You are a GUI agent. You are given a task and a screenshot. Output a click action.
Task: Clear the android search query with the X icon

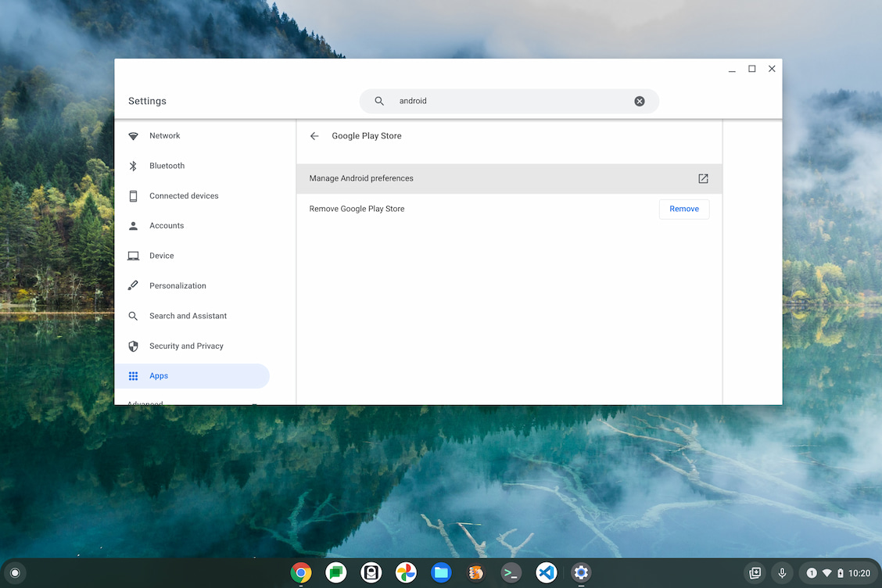(x=640, y=100)
